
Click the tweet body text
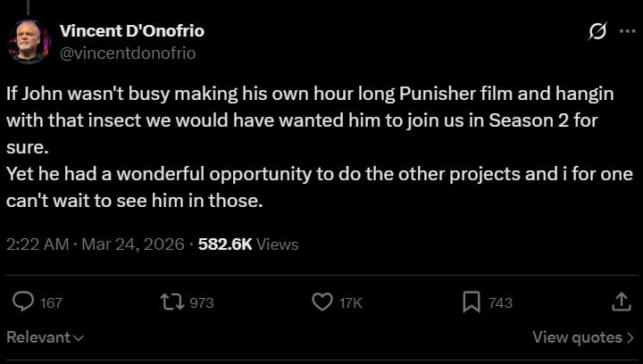pos(304,147)
